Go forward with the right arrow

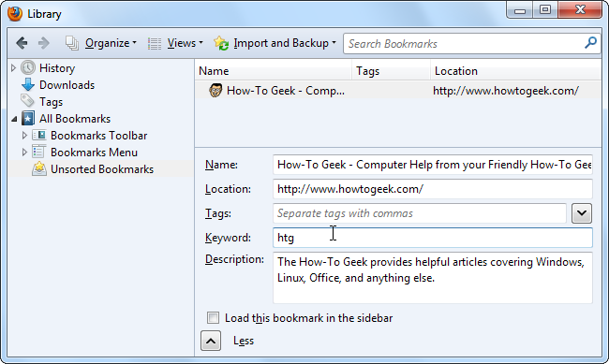pos(43,43)
